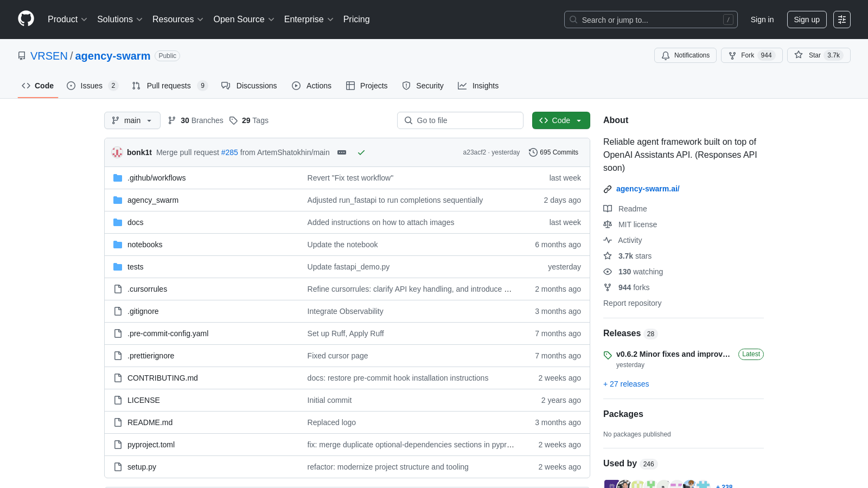Open the agency-swarm repository link
This screenshot has width=868, height=488.
click(113, 56)
